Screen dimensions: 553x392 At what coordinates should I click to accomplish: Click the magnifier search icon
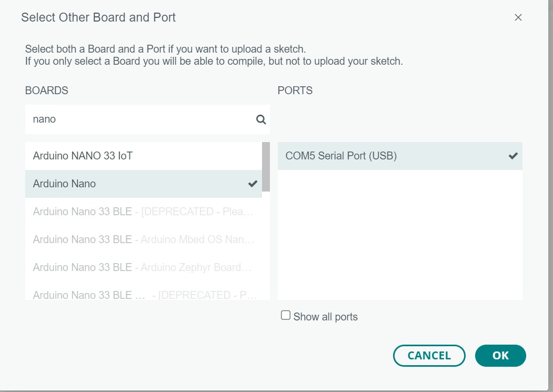pyautogui.click(x=261, y=119)
